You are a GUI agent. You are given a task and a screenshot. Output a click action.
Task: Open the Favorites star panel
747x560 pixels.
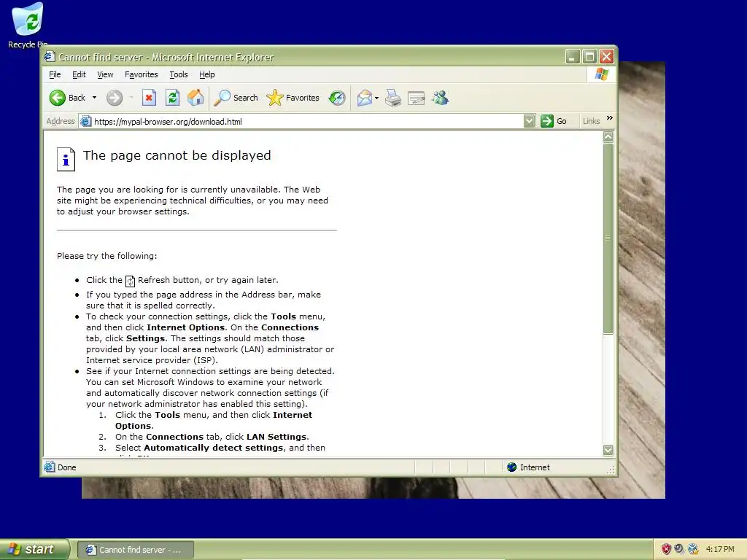pyautogui.click(x=293, y=98)
